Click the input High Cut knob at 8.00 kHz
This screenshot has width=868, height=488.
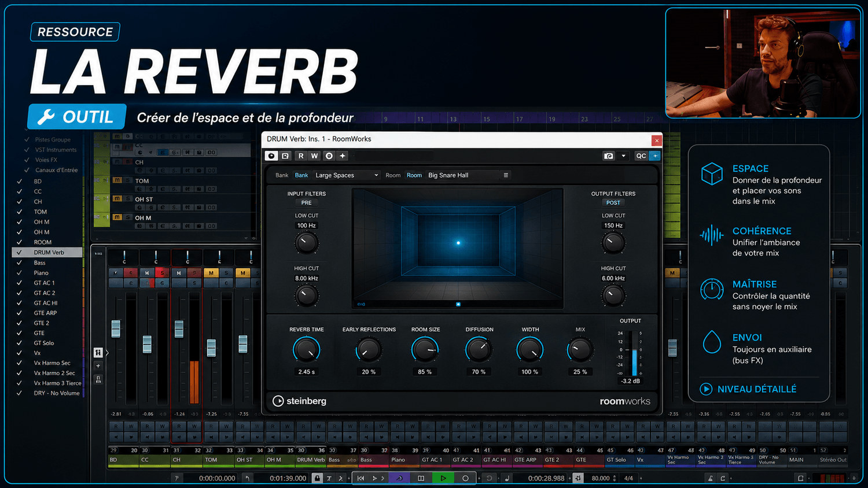coord(306,296)
